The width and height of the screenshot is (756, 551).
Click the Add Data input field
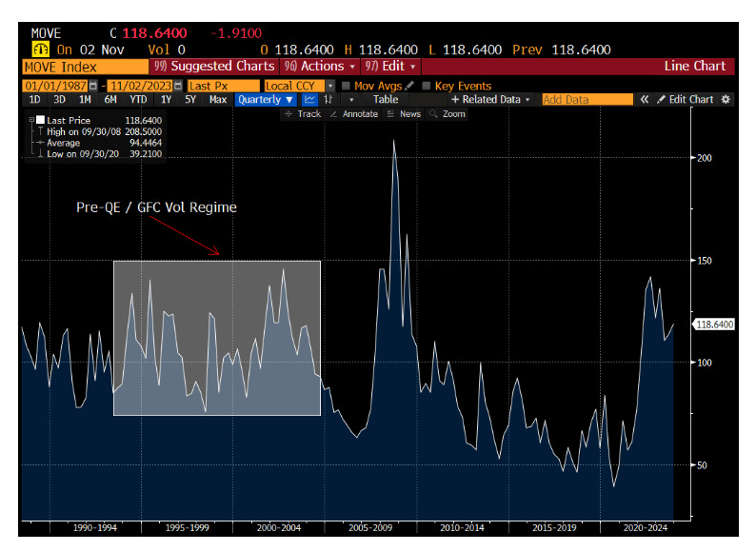[x=587, y=100]
